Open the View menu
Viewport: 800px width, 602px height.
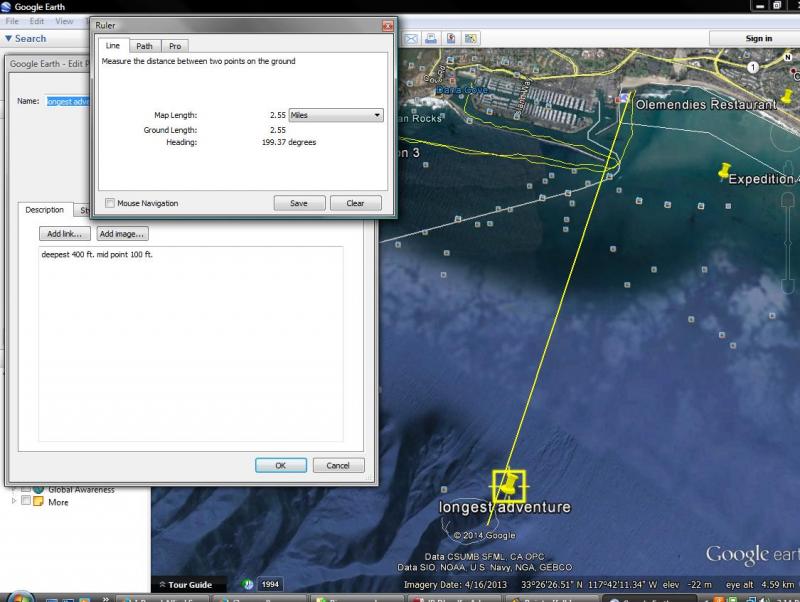[x=64, y=21]
